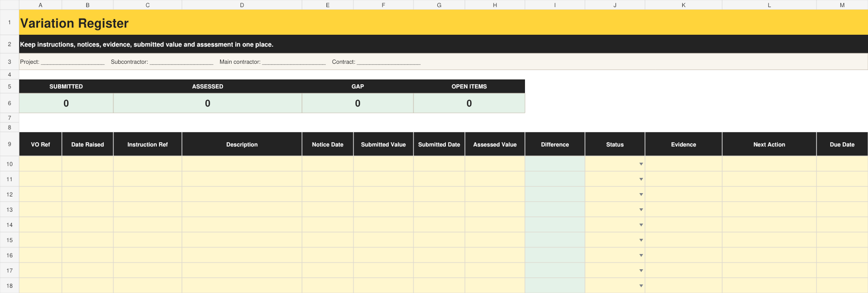The width and height of the screenshot is (868, 293).
Task: Open the Status dropdown in row 12
Action: click(641, 195)
